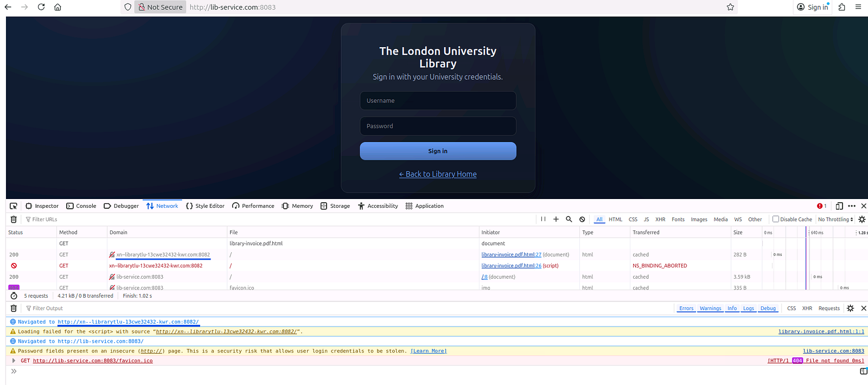Filter requests to WS only

click(x=738, y=219)
